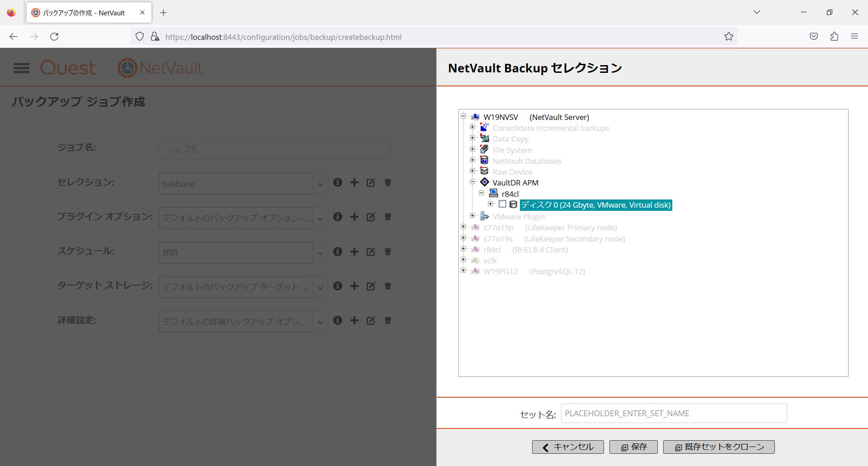Collapse the W19NVSV server node
The image size is (868, 466).
tap(463, 116)
